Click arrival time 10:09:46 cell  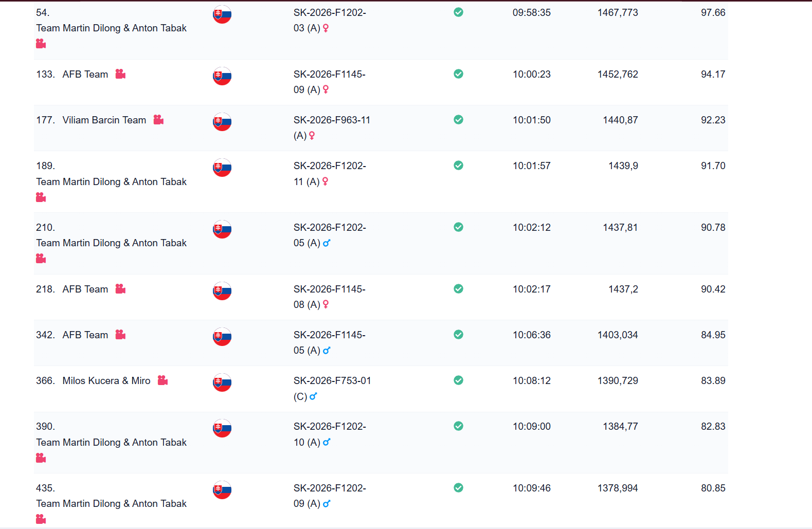click(x=532, y=488)
